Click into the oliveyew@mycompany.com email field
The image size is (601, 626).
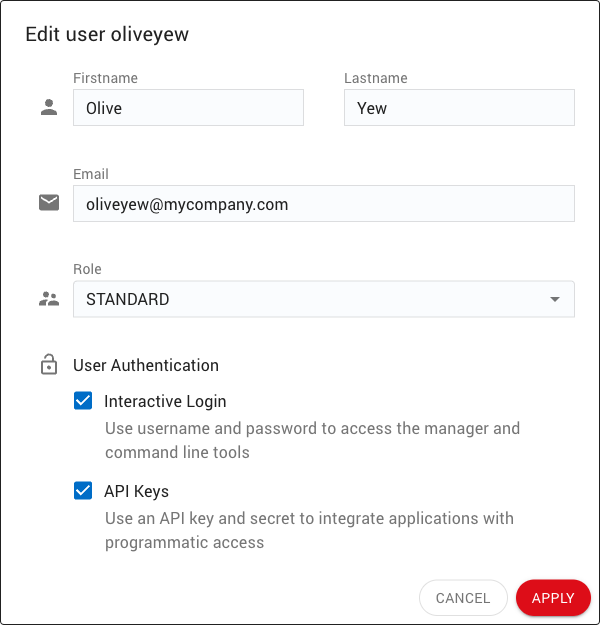(x=323, y=203)
